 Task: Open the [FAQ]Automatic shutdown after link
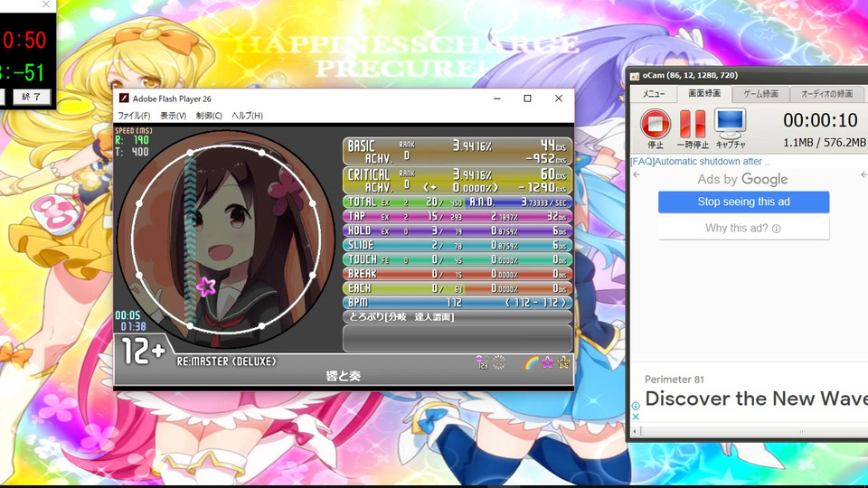pos(700,162)
